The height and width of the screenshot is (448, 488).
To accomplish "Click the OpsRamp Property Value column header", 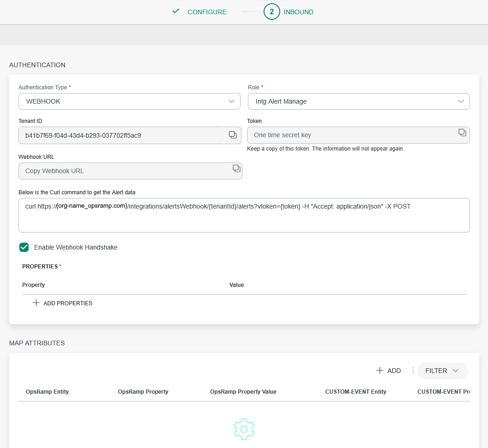I will (243, 392).
